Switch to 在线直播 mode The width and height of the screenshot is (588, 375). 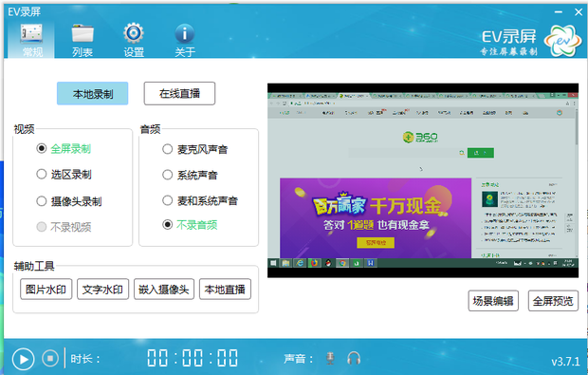pos(179,93)
